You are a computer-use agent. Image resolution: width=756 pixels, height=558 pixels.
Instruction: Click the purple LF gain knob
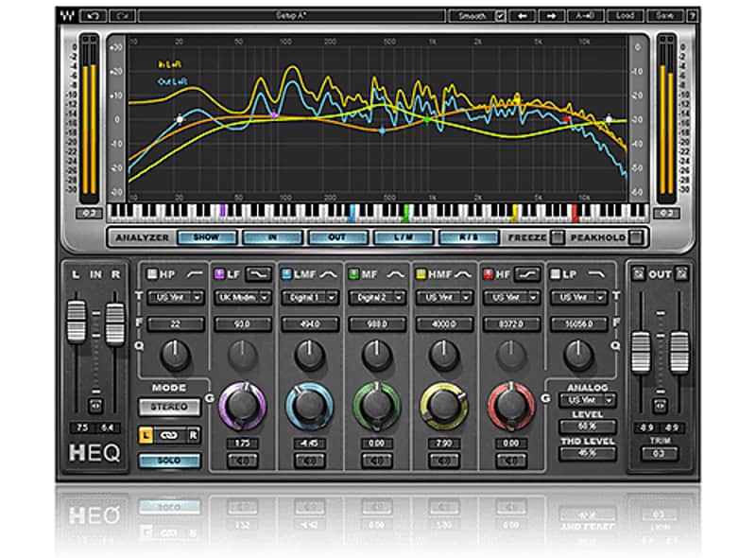tap(243, 406)
